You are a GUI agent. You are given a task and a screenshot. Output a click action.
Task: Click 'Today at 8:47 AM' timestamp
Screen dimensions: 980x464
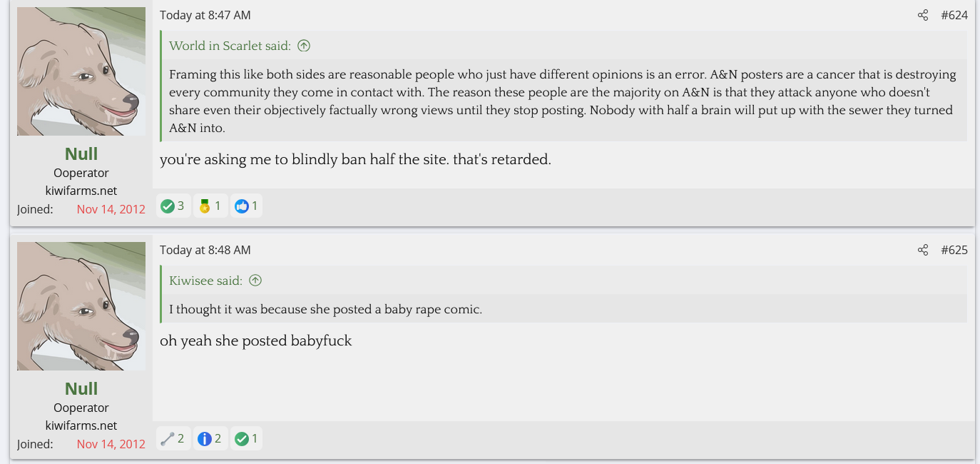coord(205,15)
